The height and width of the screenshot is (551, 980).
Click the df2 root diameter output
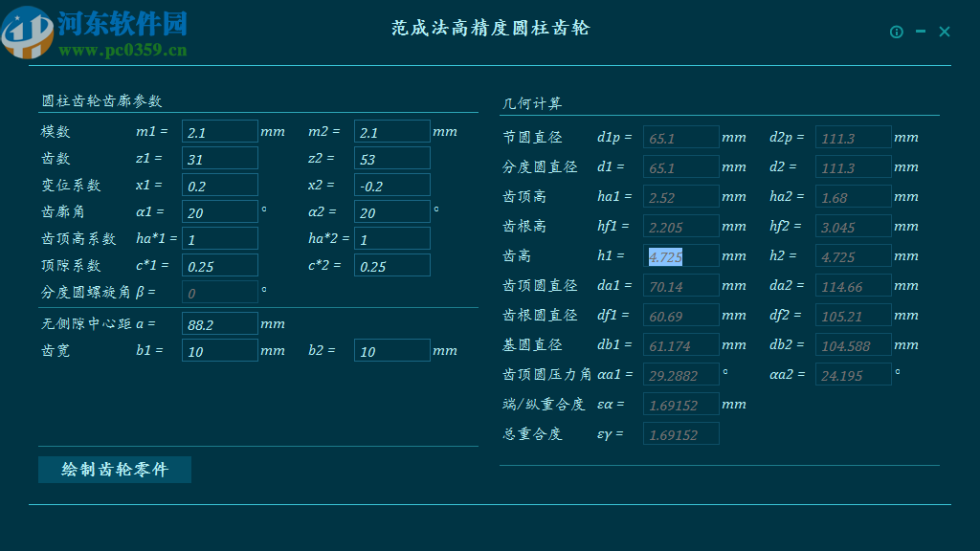pos(853,316)
